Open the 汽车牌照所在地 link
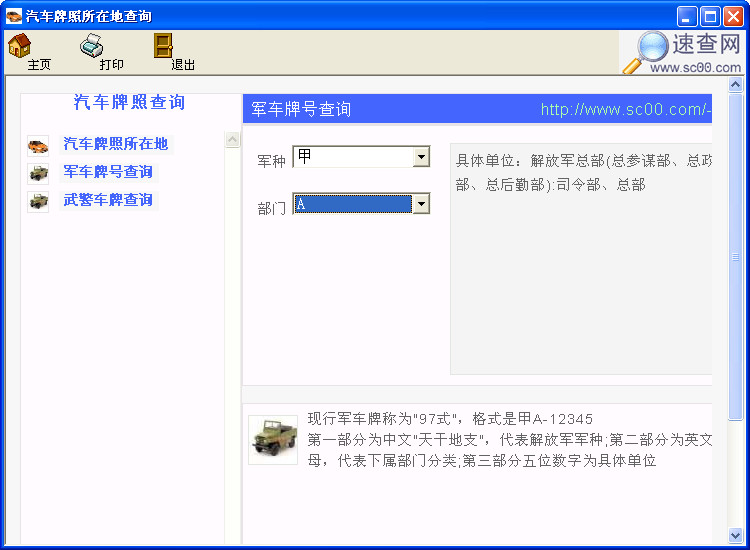The width and height of the screenshot is (750, 550). click(116, 144)
